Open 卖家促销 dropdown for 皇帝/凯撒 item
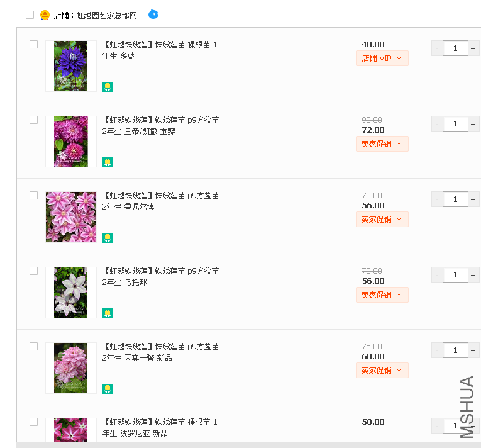The width and height of the screenshot is (481, 448). [382, 144]
